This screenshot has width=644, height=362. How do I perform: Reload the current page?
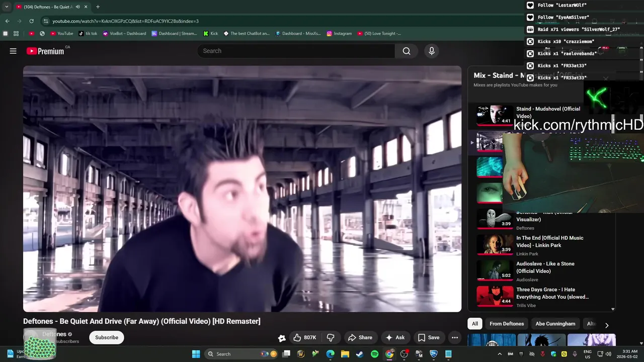click(x=31, y=21)
